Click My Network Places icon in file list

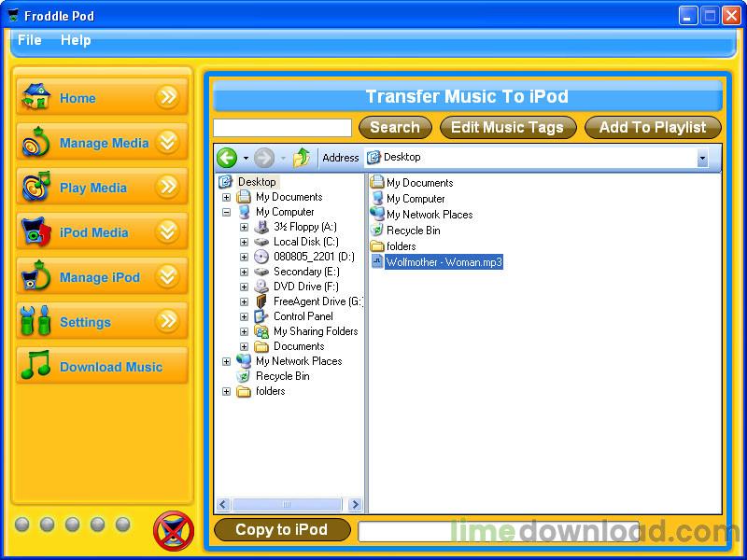coord(377,214)
